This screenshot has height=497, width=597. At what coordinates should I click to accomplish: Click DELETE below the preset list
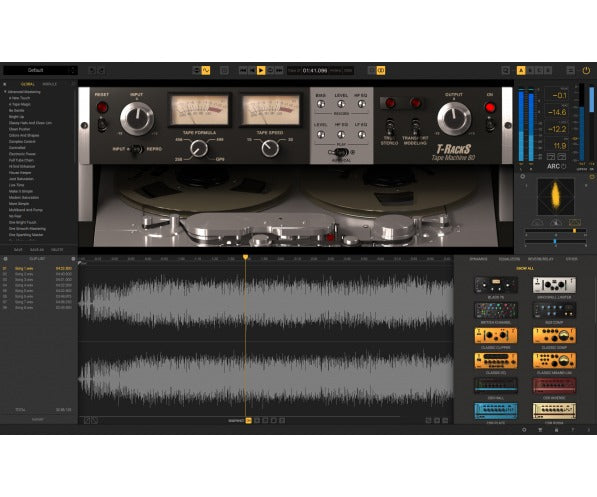coord(57,250)
